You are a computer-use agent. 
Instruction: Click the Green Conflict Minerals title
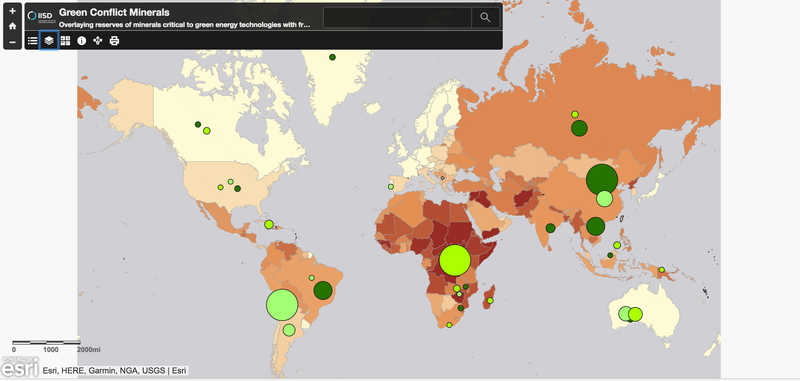coord(114,12)
